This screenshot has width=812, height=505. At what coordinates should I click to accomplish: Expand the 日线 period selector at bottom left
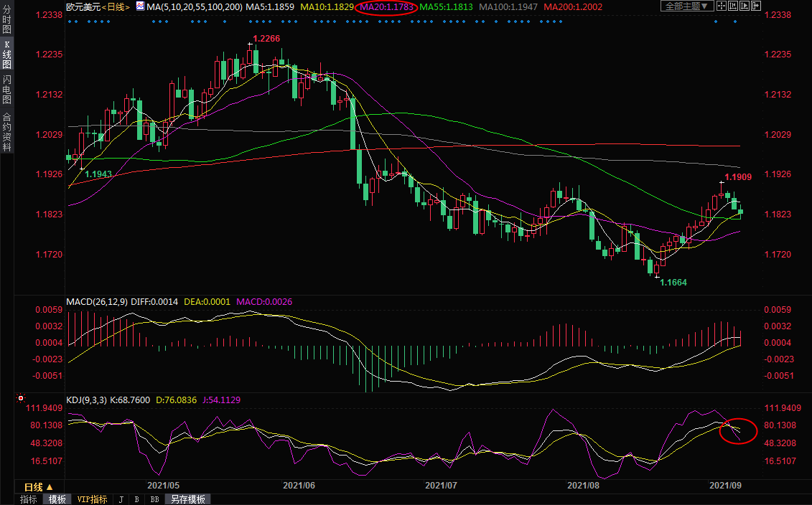click(39, 486)
